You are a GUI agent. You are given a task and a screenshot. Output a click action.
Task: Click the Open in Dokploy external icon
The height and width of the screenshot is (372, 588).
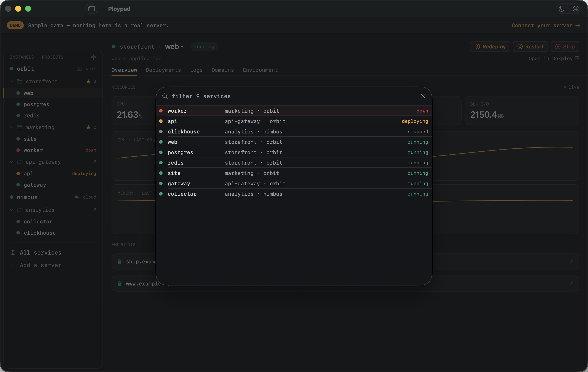tap(577, 58)
